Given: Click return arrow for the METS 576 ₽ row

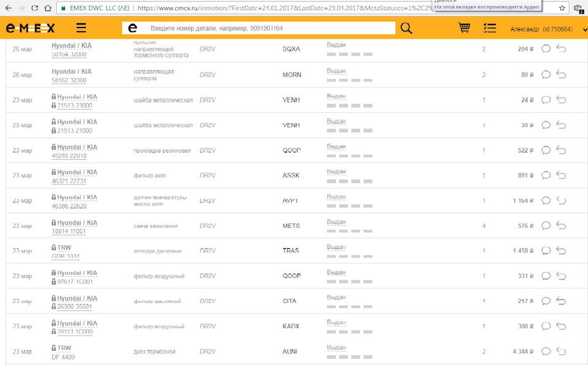Looking at the screenshot, I should (561, 225).
